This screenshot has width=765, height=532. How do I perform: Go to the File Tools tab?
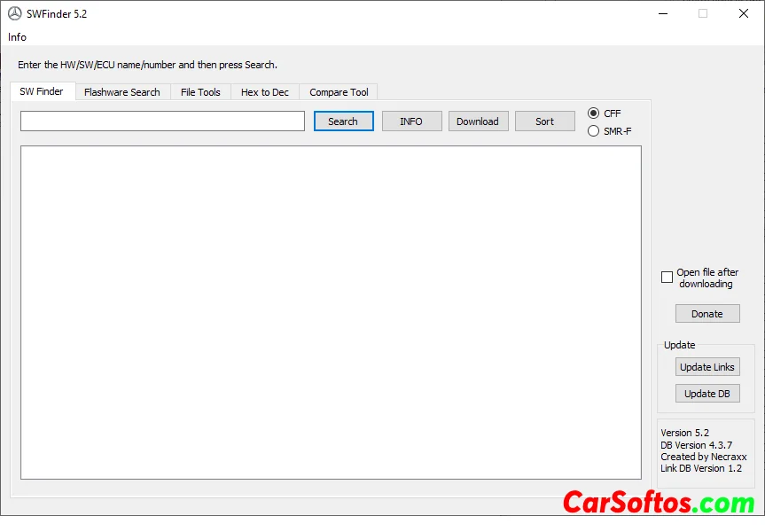tap(200, 92)
